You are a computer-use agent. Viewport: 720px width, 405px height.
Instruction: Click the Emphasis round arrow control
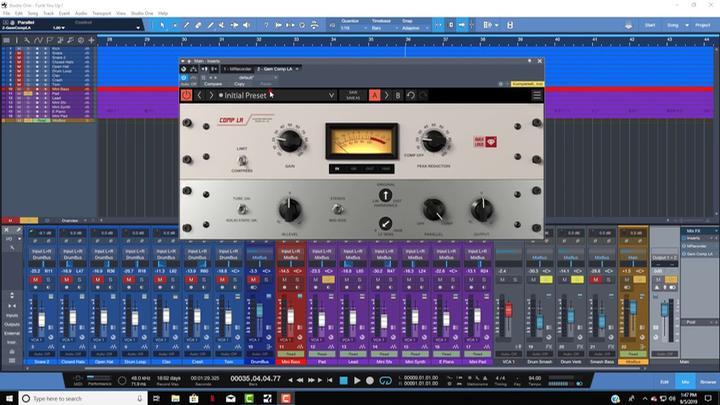385,195
